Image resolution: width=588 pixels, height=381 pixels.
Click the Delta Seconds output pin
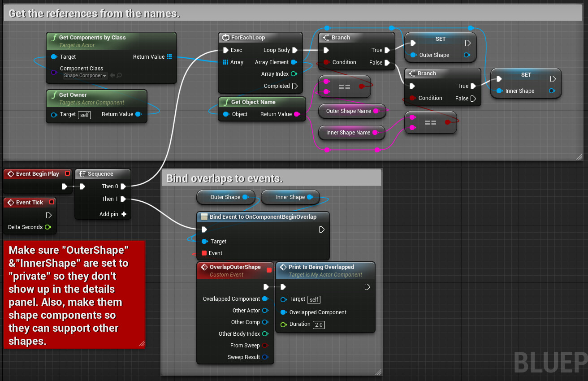coord(48,227)
